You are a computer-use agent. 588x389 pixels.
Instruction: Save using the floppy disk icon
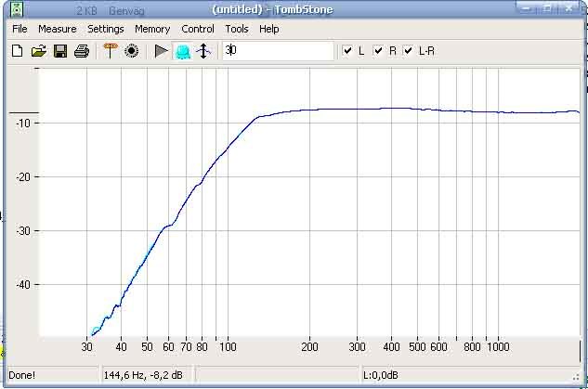tap(59, 51)
